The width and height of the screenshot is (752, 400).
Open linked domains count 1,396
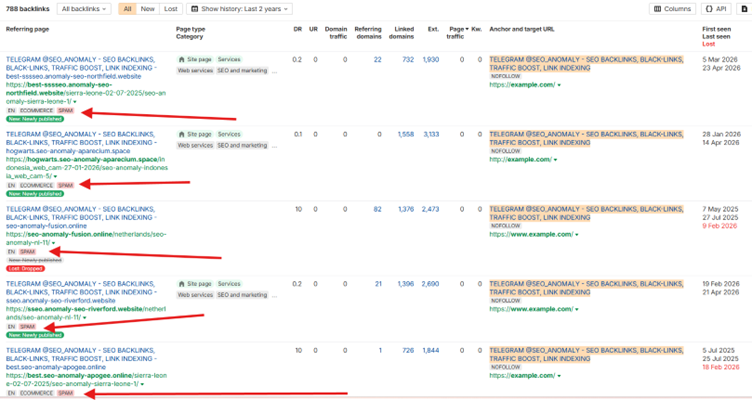click(406, 284)
